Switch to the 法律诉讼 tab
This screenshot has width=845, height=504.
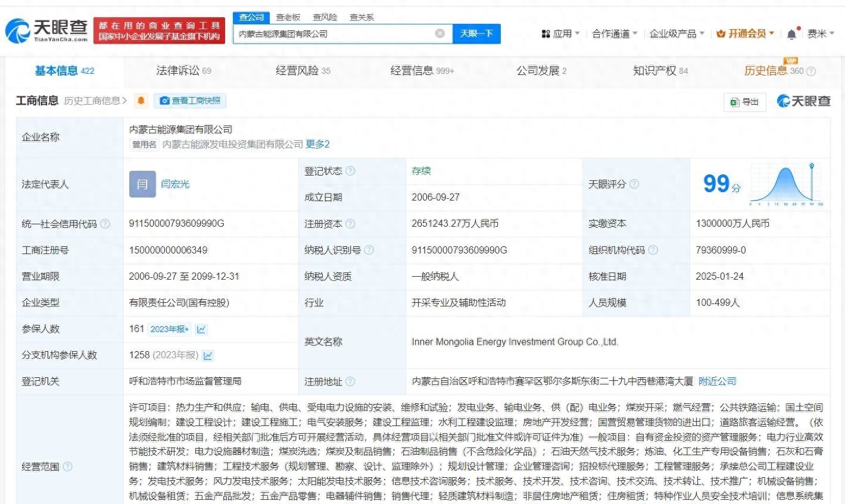click(x=183, y=71)
